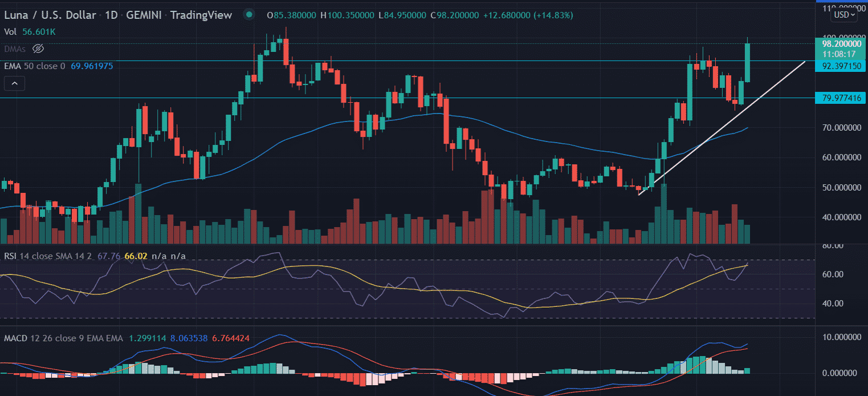This screenshot has width=868, height=396.
Task: Click the EMA value 69.961975
Action: [92, 66]
